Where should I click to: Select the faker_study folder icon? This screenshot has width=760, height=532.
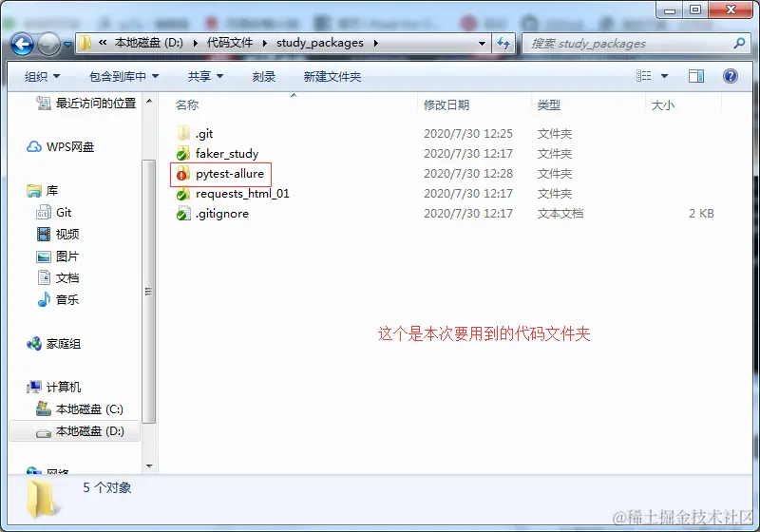[x=182, y=154]
